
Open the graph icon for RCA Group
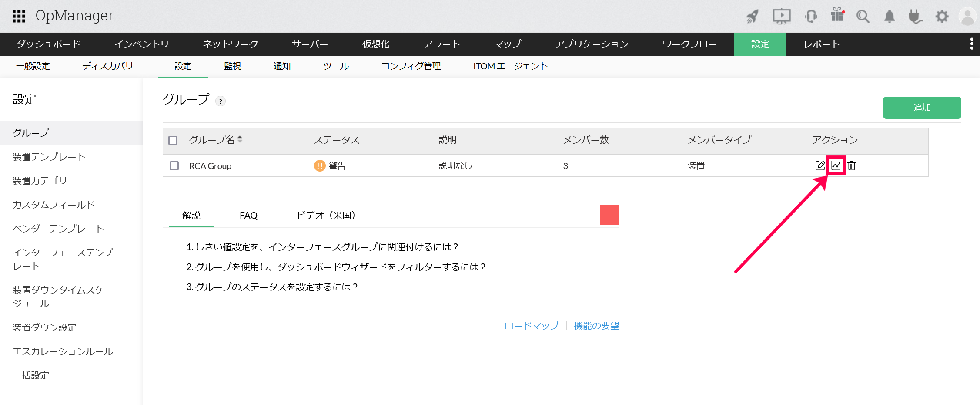[836, 165]
